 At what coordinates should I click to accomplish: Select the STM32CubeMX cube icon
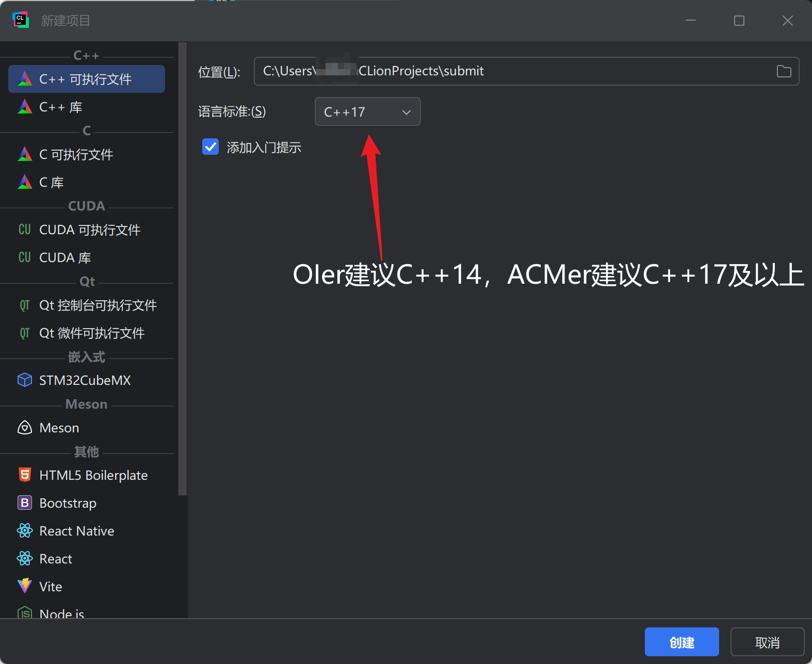[x=25, y=380]
